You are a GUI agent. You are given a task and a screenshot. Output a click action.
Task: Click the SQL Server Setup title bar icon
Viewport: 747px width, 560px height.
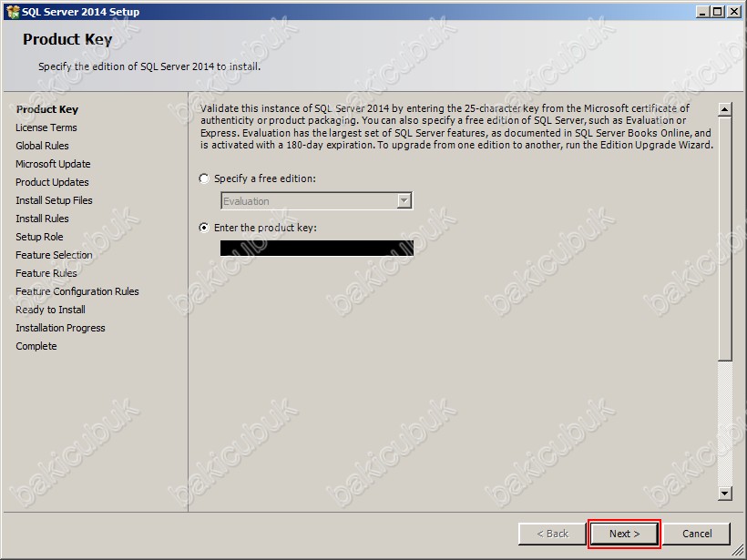pos(13,12)
